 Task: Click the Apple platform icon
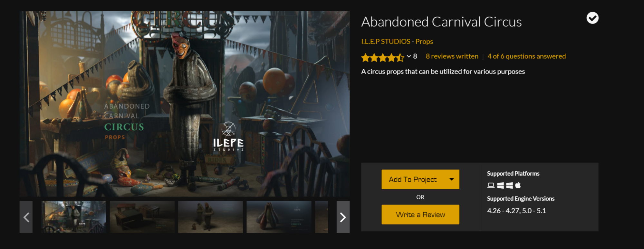click(518, 185)
